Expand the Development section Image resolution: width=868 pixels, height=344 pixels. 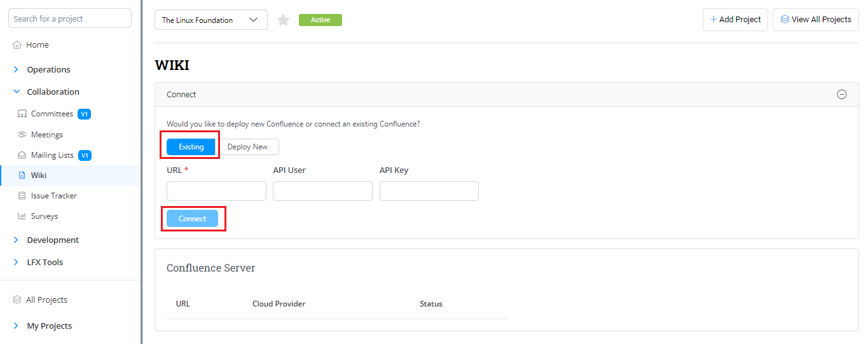pos(17,240)
